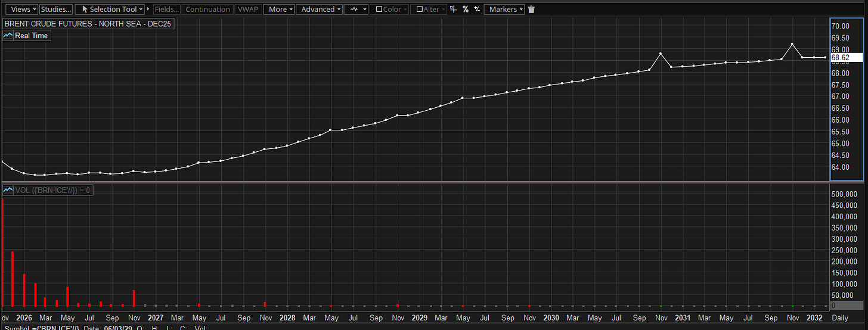
Task: Open the Advanced dropdown menu
Action: pos(320,10)
